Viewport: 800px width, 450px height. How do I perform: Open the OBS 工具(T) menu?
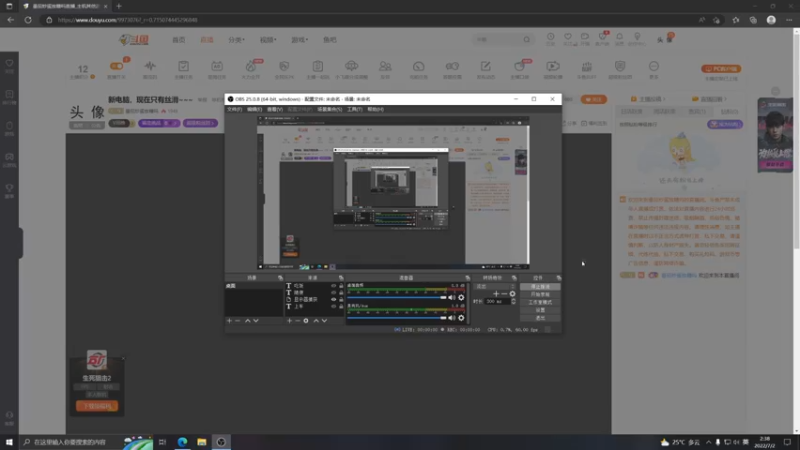tap(354, 109)
